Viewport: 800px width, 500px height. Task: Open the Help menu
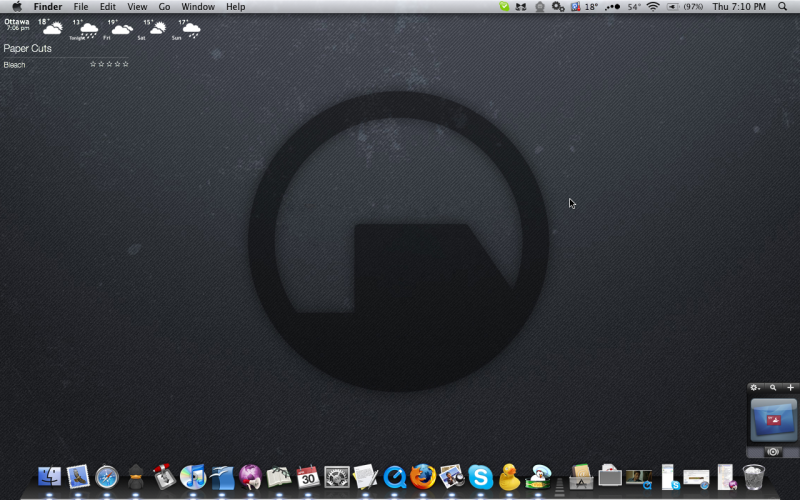coord(236,7)
